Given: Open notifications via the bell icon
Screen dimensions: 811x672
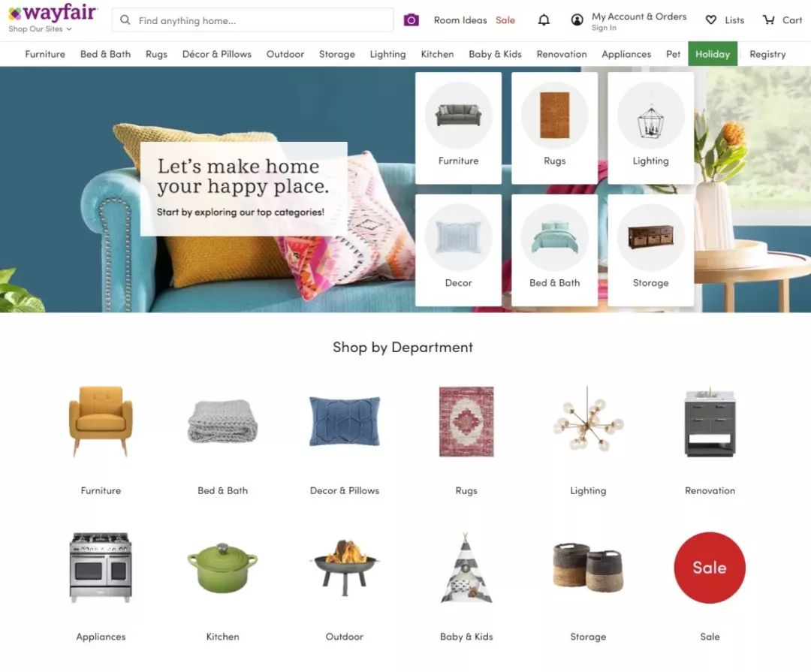Looking at the screenshot, I should point(544,20).
